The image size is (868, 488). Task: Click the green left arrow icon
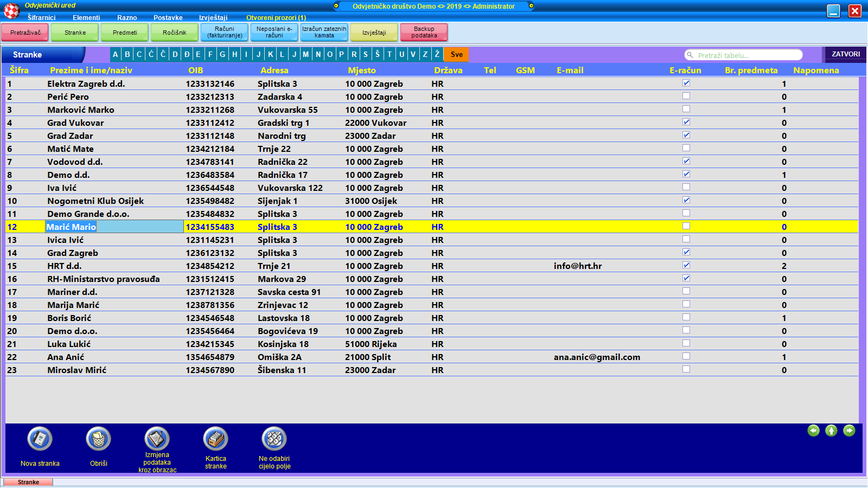pyautogui.click(x=813, y=431)
